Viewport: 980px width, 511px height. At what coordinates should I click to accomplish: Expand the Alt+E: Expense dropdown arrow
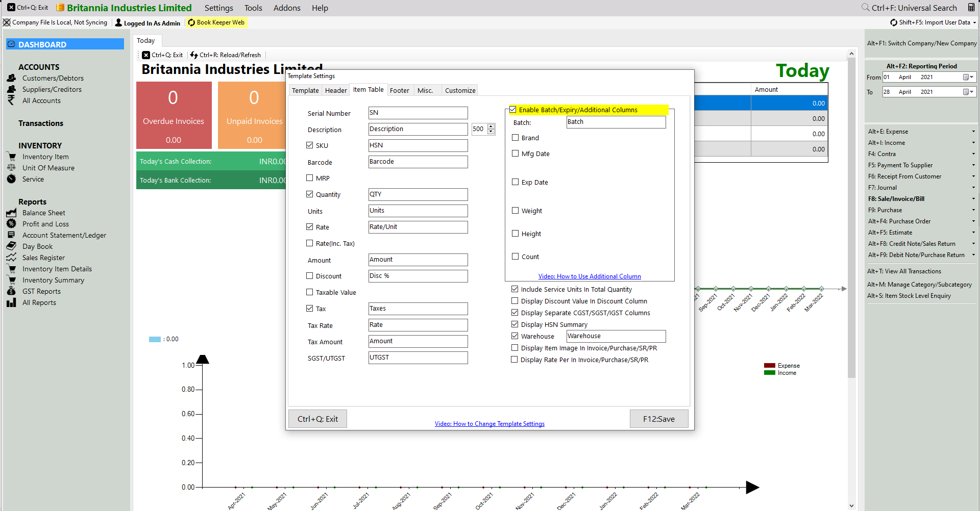coord(973,132)
